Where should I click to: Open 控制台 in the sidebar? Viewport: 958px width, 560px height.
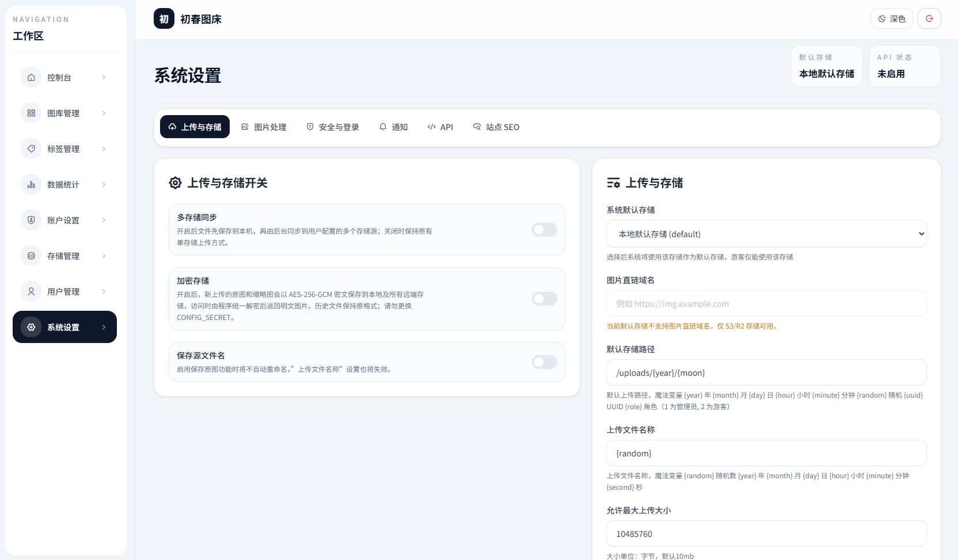point(64,77)
